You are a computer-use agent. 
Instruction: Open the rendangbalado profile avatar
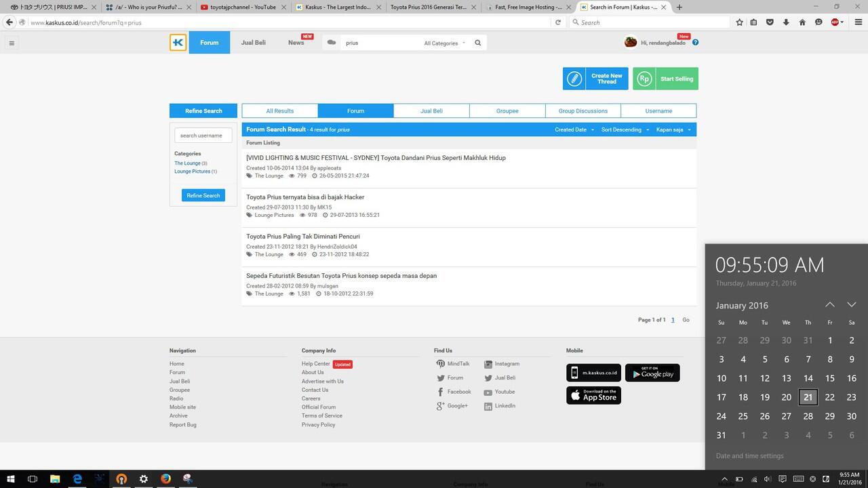tap(631, 42)
